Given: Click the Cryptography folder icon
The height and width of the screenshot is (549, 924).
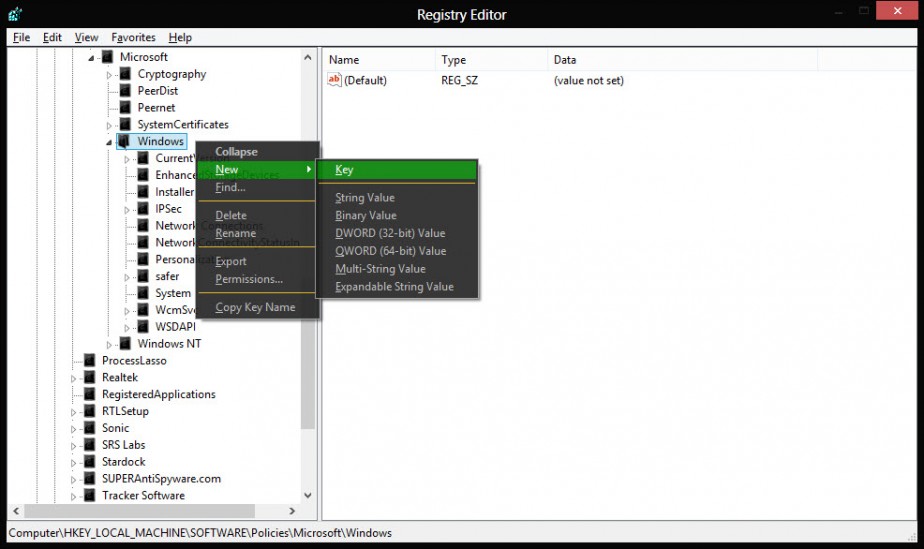Looking at the screenshot, I should pos(125,74).
